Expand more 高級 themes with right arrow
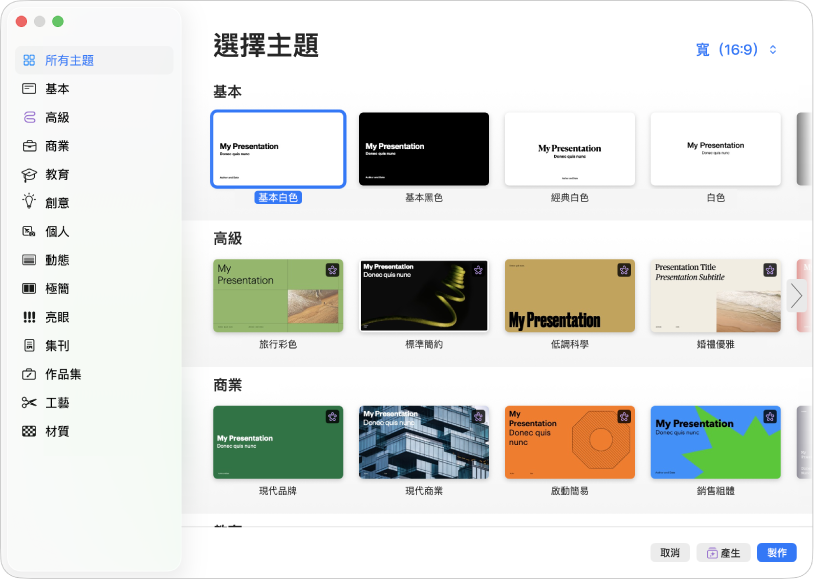The image size is (814, 580). click(x=795, y=296)
